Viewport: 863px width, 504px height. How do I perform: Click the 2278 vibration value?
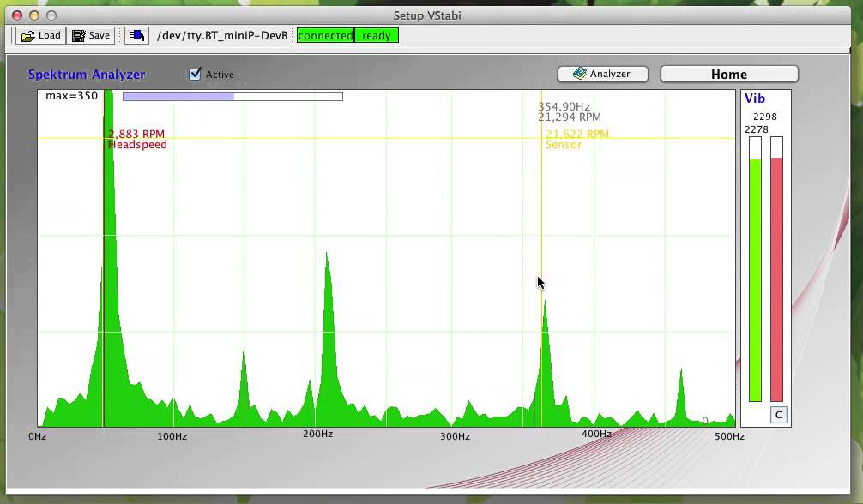(757, 129)
